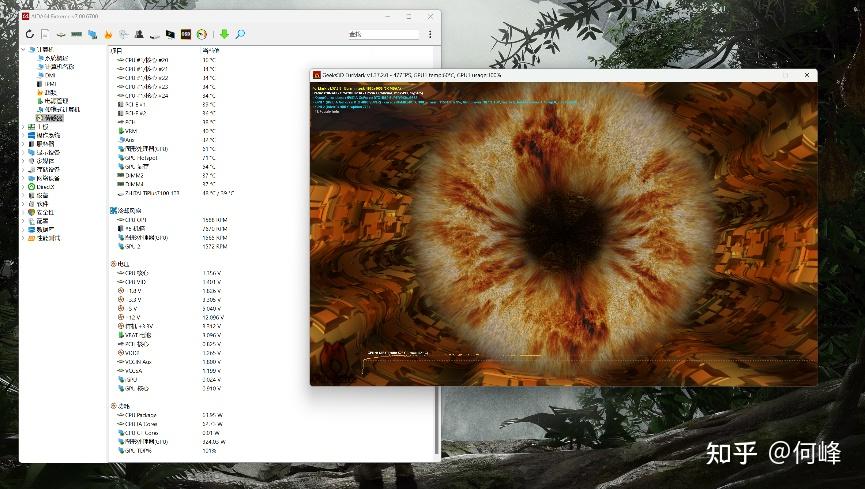Click the PCI-E #1 temperature row
865x489 pixels.
point(167,104)
